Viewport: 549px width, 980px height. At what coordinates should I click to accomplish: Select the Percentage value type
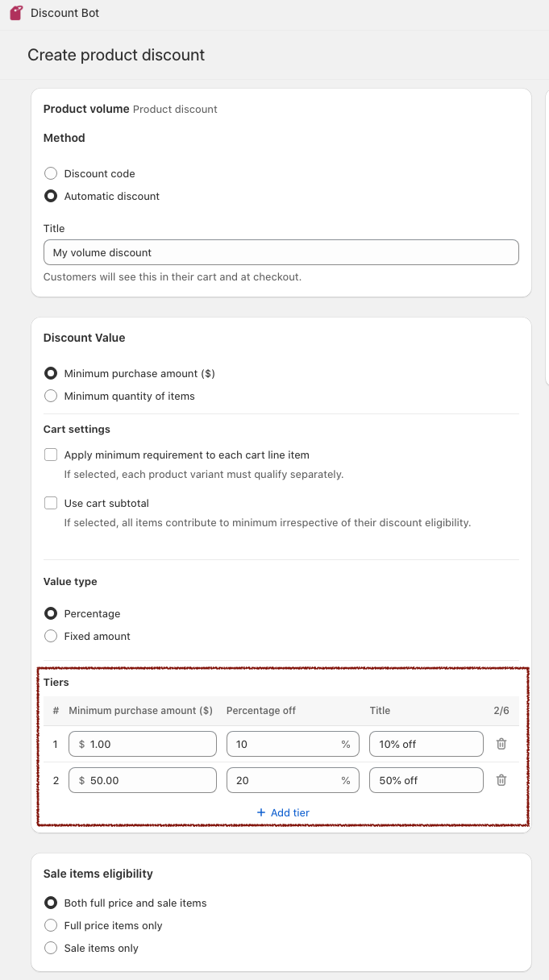[51, 613]
